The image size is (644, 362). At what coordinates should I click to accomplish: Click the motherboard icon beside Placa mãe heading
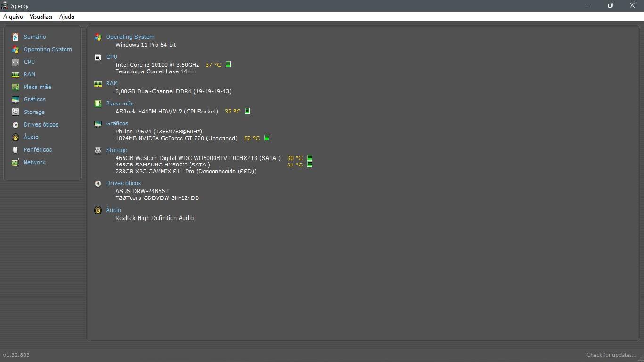pos(98,103)
